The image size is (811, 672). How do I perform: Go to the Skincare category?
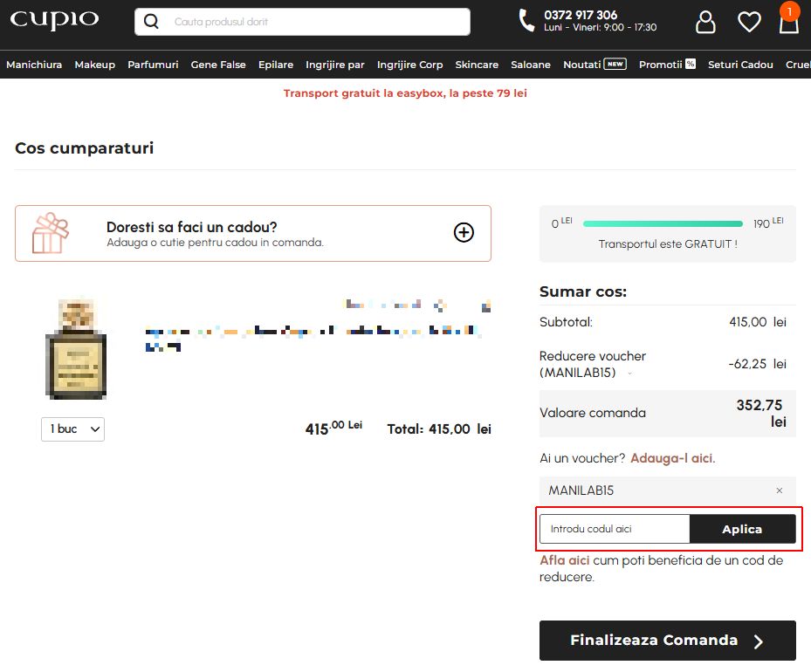(477, 65)
